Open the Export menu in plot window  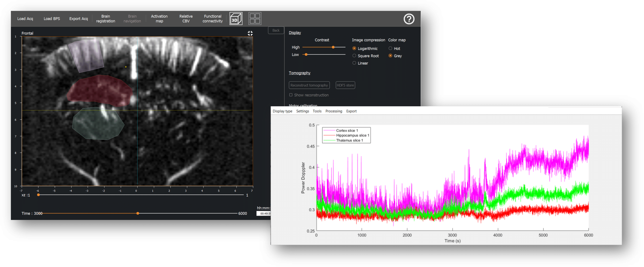351,111
